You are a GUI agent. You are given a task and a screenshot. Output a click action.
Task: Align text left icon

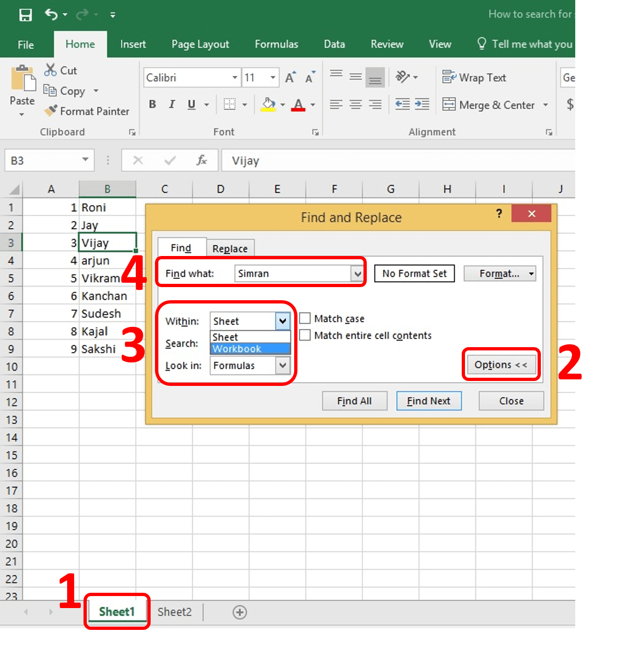pos(337,104)
